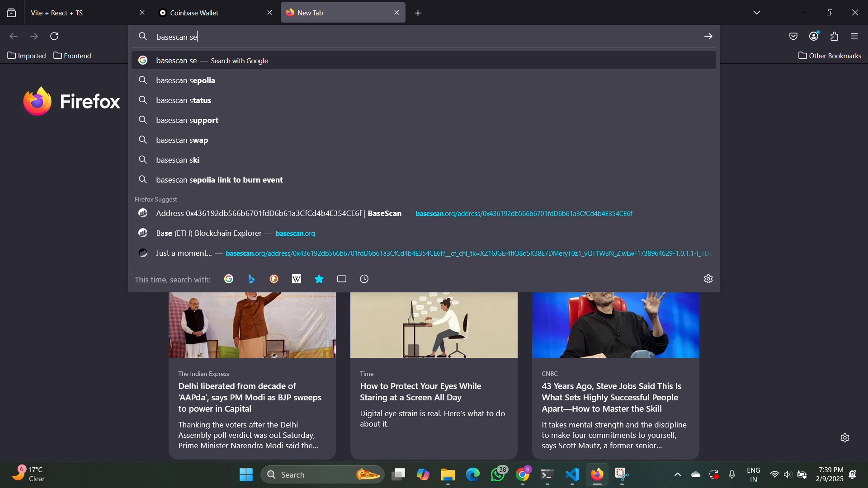Viewport: 868px width, 488px height.
Task: Open network Wi-Fi tray icon
Action: click(x=774, y=475)
